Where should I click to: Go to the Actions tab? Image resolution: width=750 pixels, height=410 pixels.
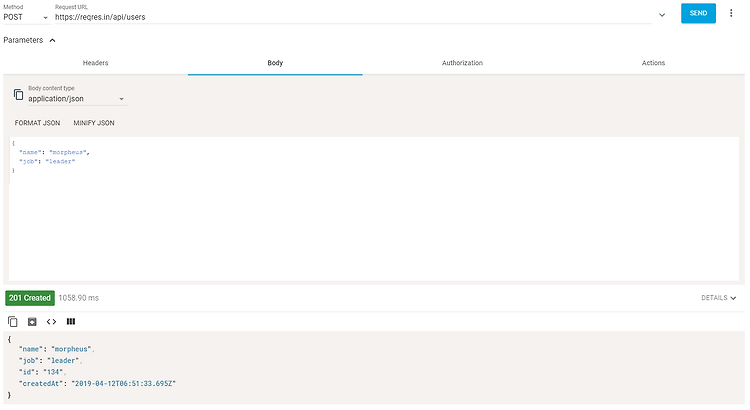(653, 63)
